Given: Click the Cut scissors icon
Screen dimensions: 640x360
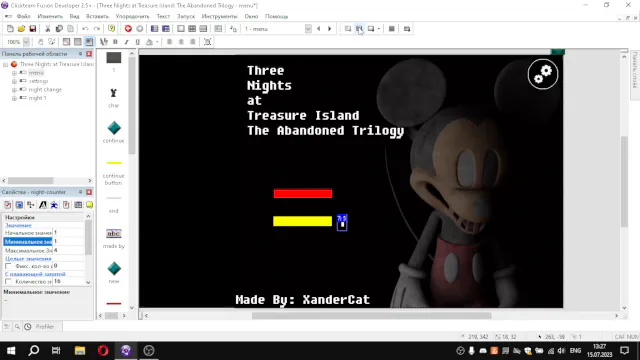Looking at the screenshot, I should point(47,29).
